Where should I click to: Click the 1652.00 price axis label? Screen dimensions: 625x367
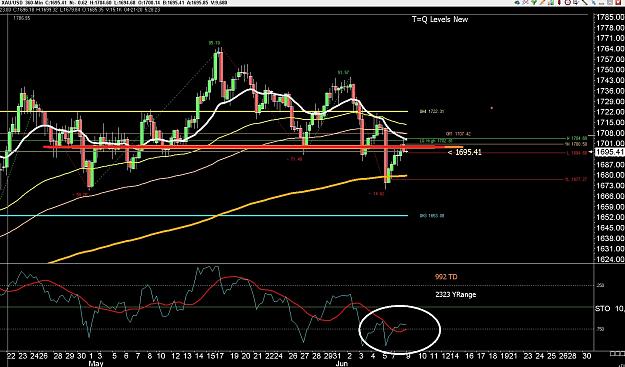(609, 217)
